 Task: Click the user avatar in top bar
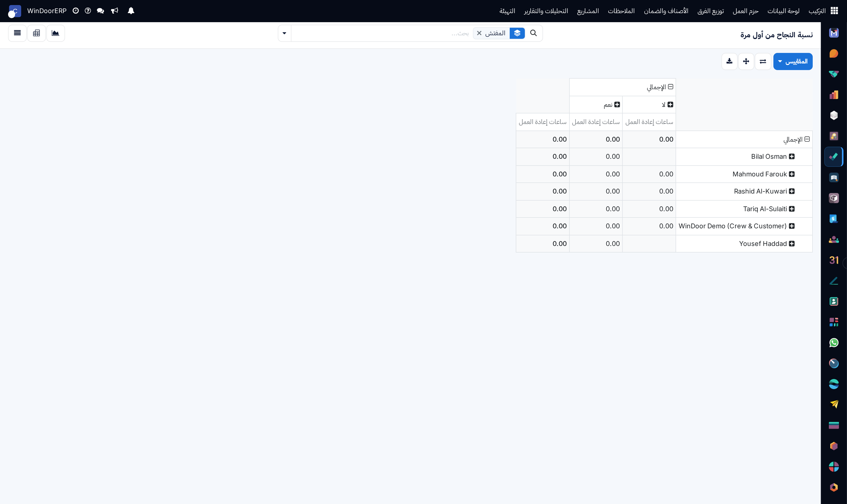click(14, 11)
